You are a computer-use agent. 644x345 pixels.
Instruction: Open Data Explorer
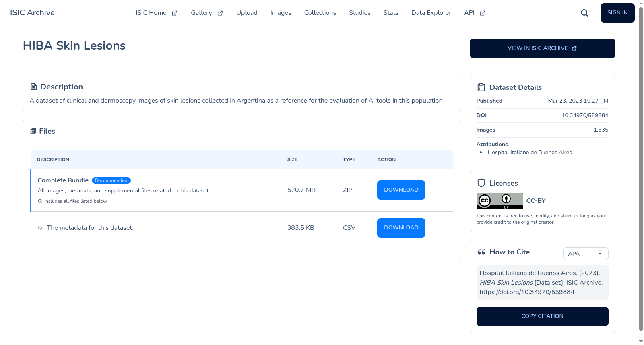point(431,13)
